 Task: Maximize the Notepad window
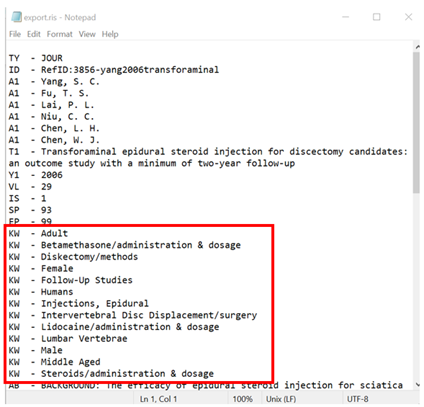point(376,17)
